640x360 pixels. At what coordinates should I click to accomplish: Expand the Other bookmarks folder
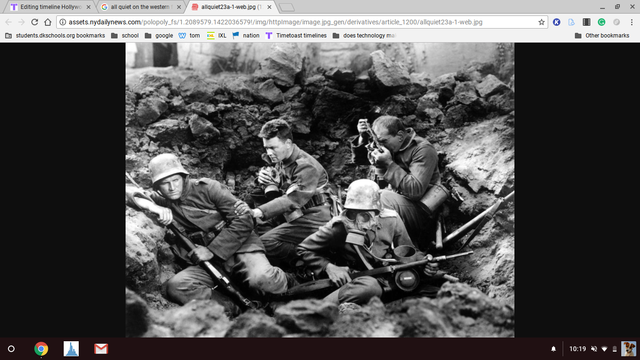click(x=602, y=36)
